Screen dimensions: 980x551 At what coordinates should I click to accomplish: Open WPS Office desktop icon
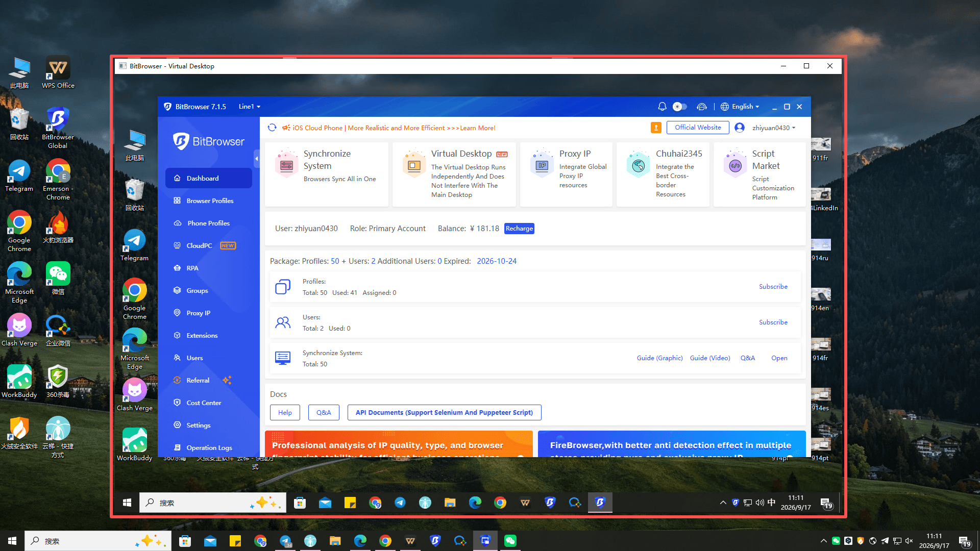point(58,72)
